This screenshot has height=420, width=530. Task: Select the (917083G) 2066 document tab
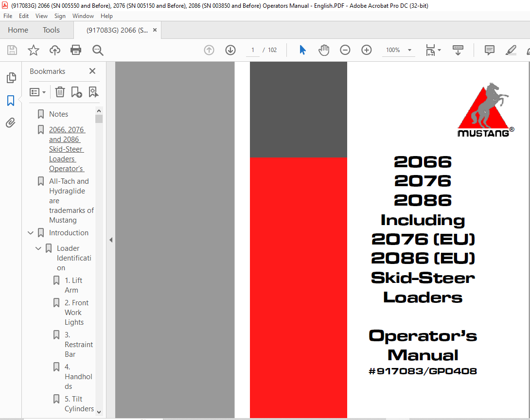tap(117, 30)
